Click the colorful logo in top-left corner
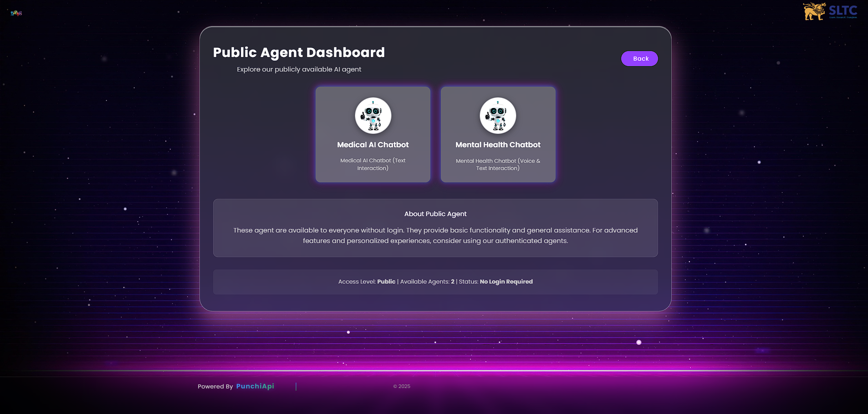Image resolution: width=868 pixels, height=414 pixels. 16,13
